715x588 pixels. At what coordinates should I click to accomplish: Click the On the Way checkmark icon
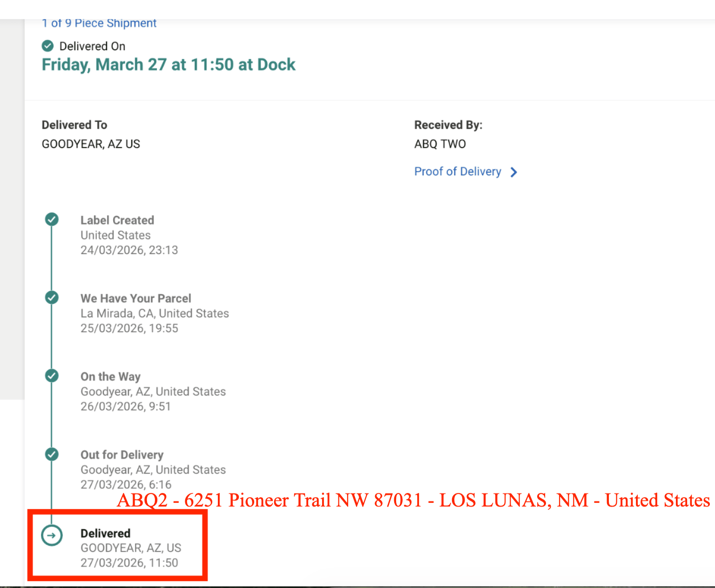(x=52, y=376)
